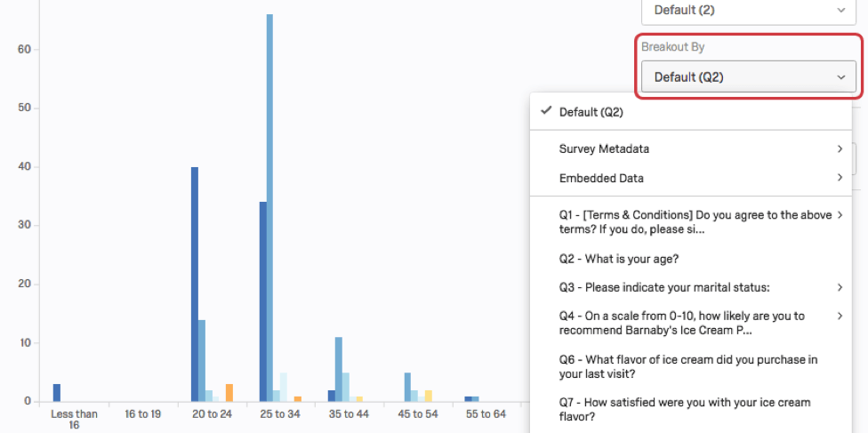The width and height of the screenshot is (868, 433).
Task: Open the Embedded Data submenu
Action: (601, 178)
